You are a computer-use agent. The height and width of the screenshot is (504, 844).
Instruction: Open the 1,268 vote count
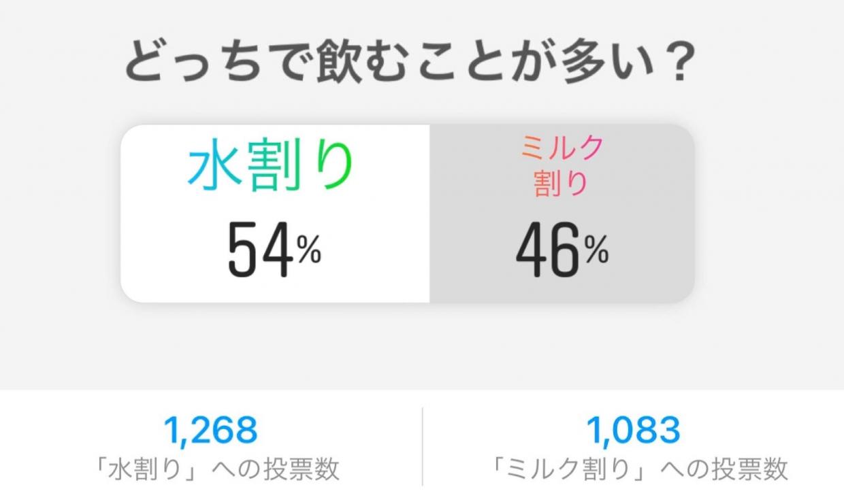(x=211, y=429)
